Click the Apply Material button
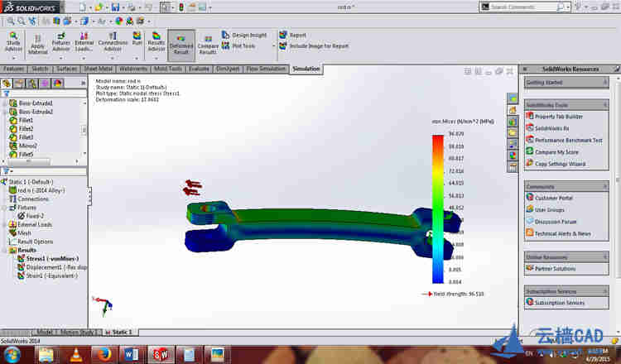 (37, 44)
